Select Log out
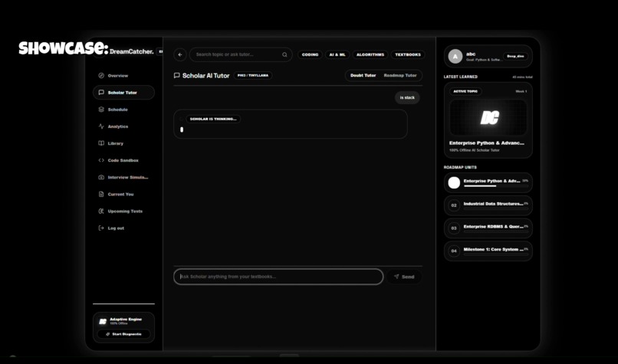This screenshot has height=364, width=618. click(123, 228)
